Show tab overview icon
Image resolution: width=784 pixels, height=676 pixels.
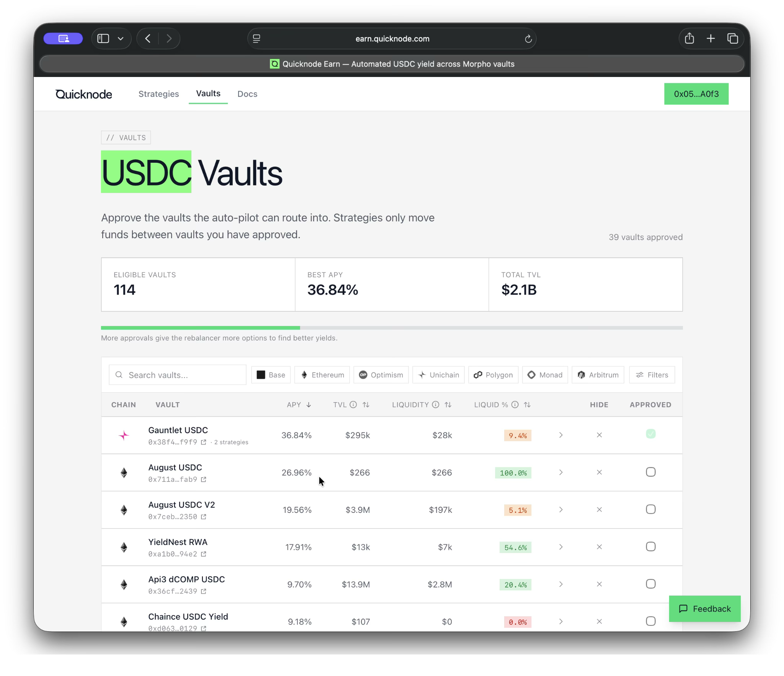pos(732,39)
